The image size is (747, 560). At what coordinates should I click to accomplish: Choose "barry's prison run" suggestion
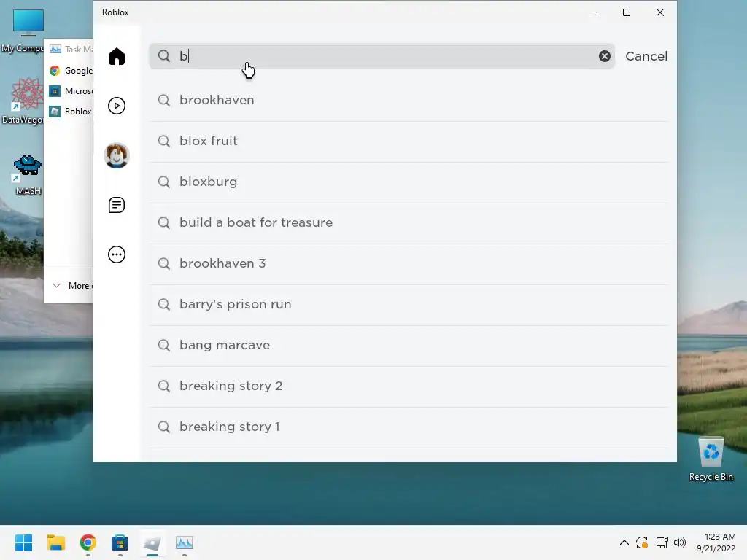coord(409,305)
